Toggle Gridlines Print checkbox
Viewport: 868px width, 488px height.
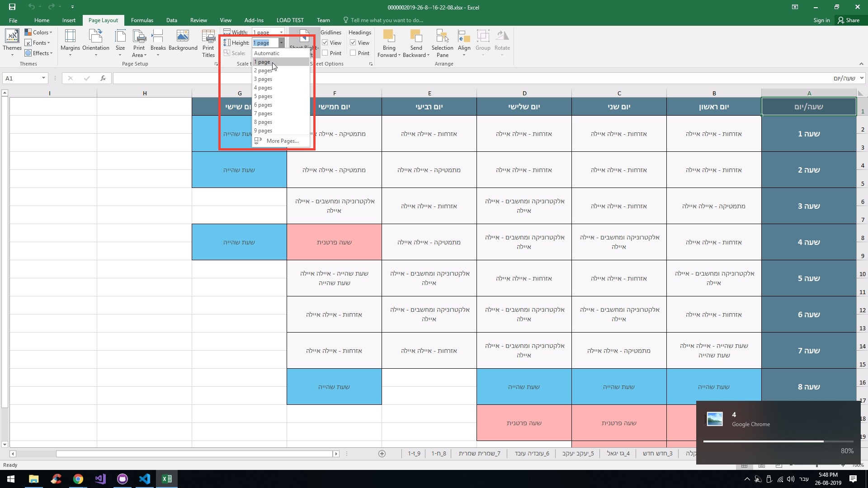coord(325,53)
